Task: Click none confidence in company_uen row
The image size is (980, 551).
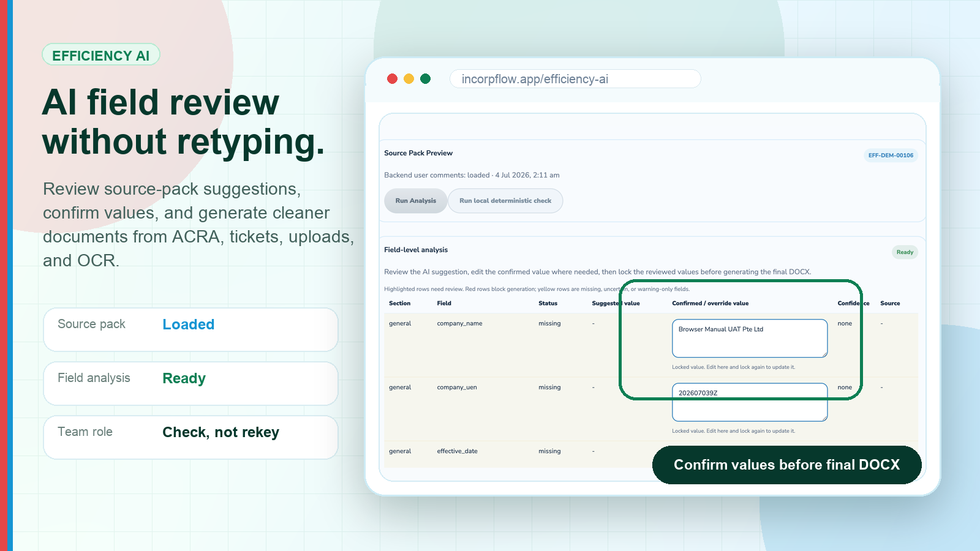Action: (x=845, y=387)
